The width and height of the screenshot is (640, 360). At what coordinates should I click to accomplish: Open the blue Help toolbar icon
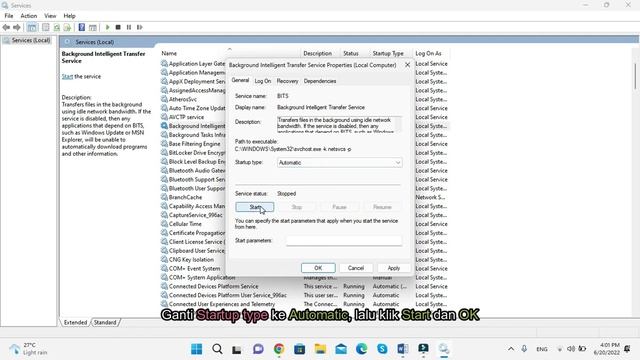[82, 27]
